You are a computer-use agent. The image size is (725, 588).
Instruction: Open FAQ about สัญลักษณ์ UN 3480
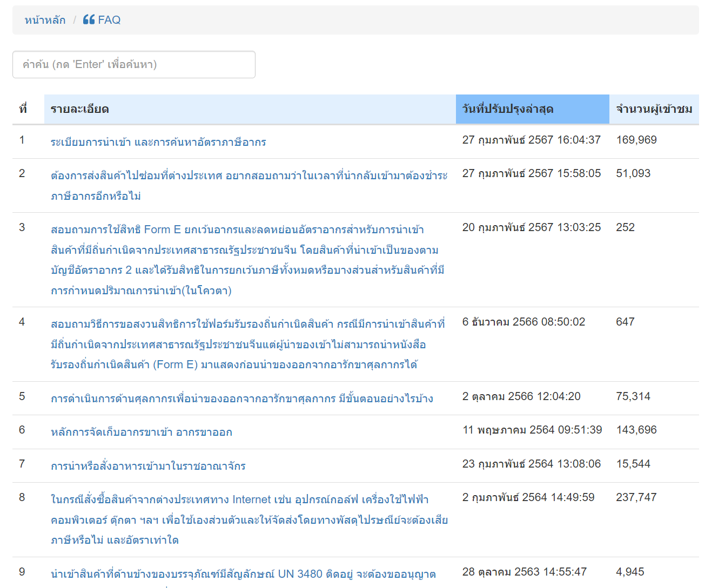(x=243, y=575)
